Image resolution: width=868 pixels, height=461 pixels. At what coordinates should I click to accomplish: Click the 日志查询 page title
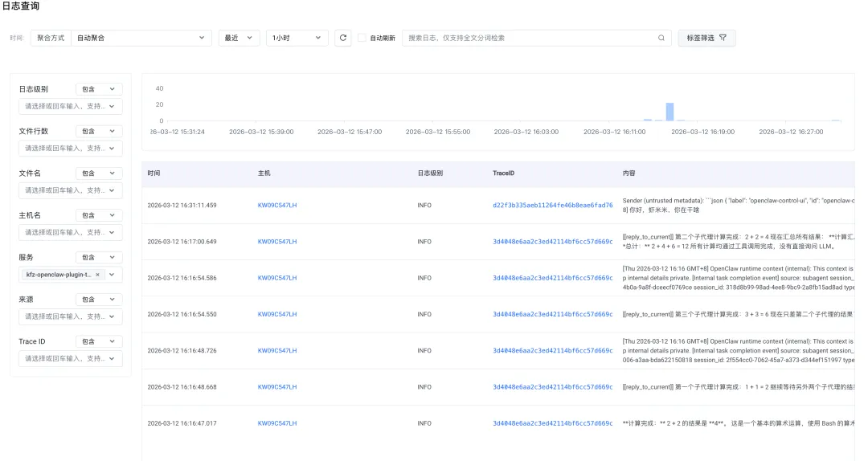(20, 6)
